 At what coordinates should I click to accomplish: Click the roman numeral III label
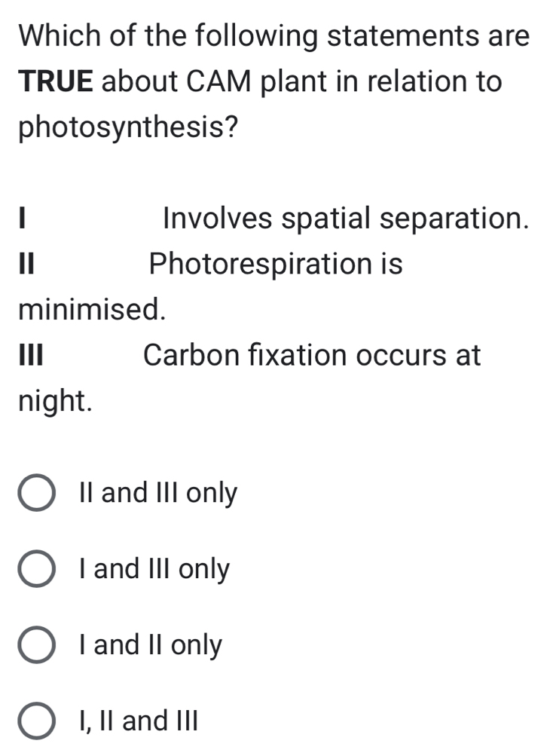pos(30,356)
